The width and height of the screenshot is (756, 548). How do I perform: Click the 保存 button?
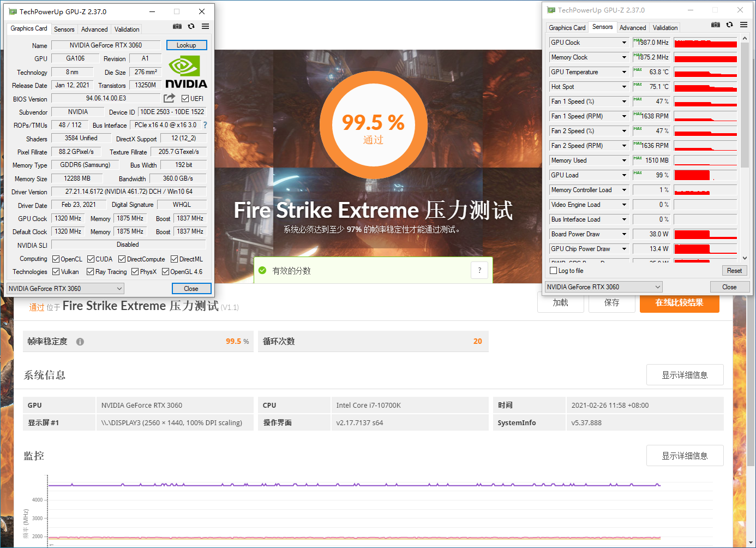tap(612, 302)
